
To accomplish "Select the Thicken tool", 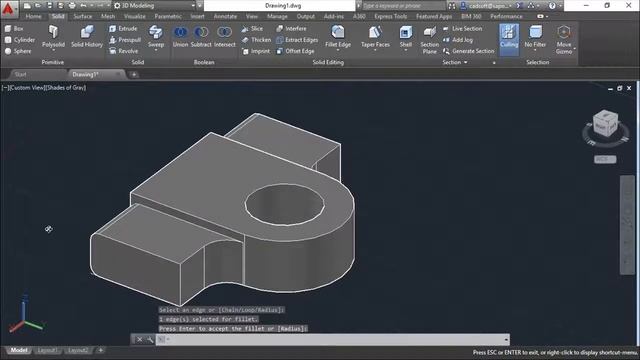I will 256,40.
